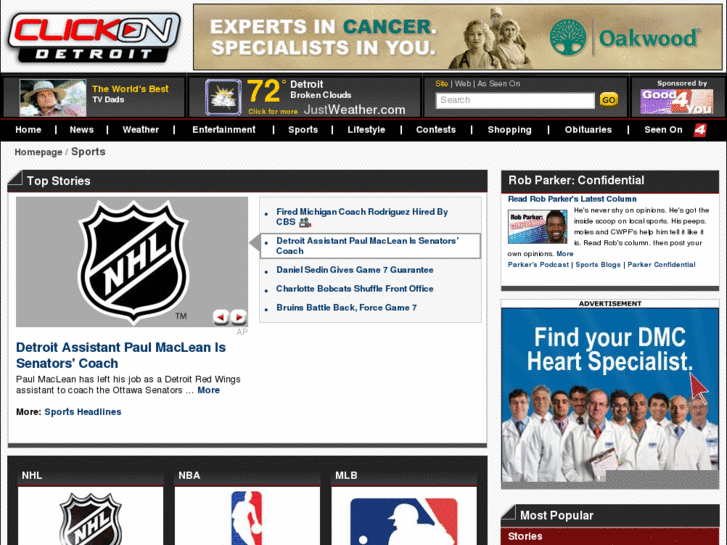This screenshot has height=545, width=727.
Task: Click the broken clouds weather icon
Action: [x=223, y=97]
